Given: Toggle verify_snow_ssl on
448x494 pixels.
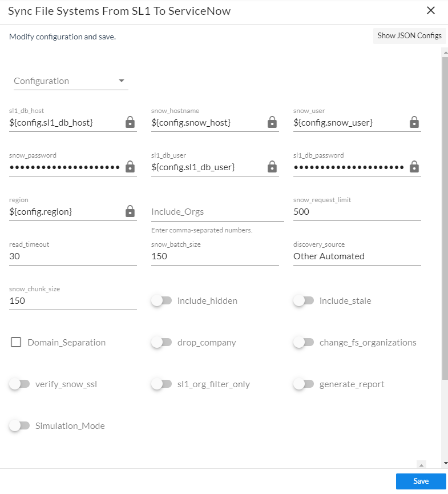Looking at the screenshot, I should tap(19, 384).
